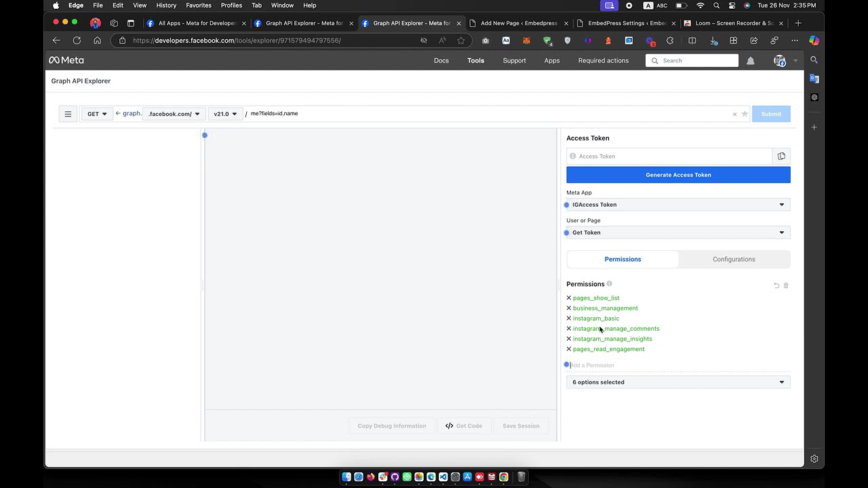Click the browser address bar URL

click(x=237, y=41)
